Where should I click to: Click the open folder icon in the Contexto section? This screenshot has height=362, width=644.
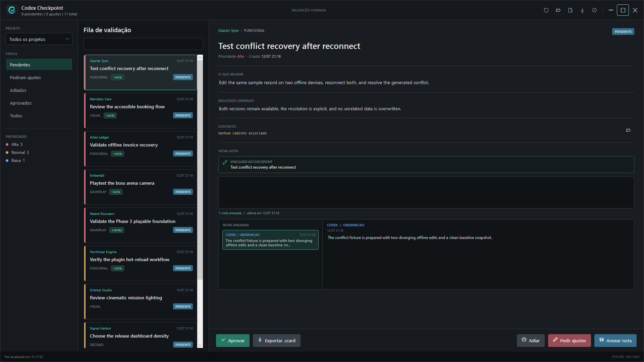click(628, 130)
